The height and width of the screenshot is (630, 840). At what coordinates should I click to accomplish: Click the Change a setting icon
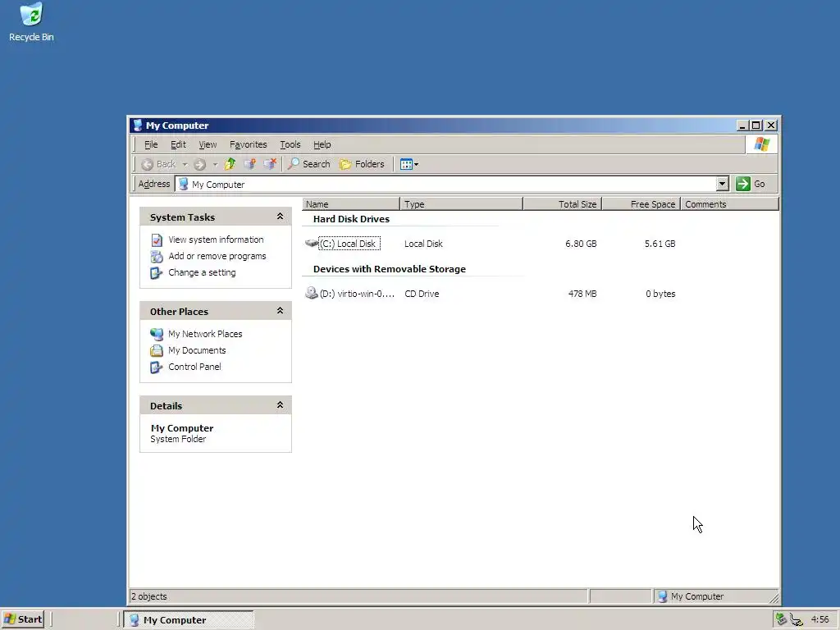point(156,272)
